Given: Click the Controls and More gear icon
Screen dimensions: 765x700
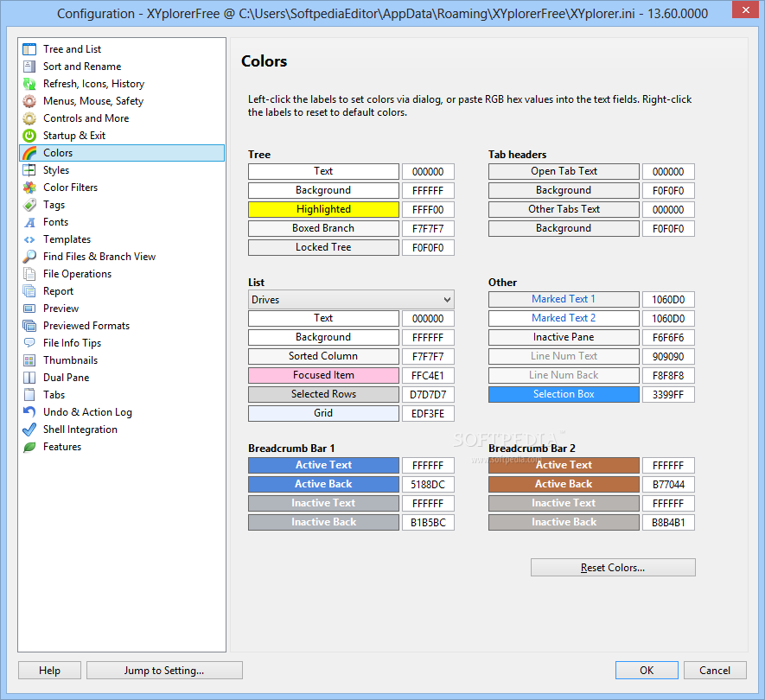Looking at the screenshot, I should point(29,118).
